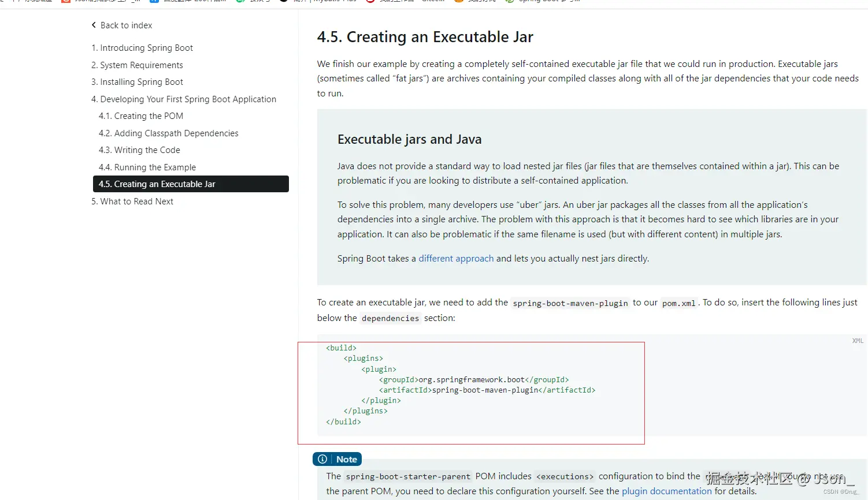Go back to the documentation index
868x500 pixels.
point(122,25)
